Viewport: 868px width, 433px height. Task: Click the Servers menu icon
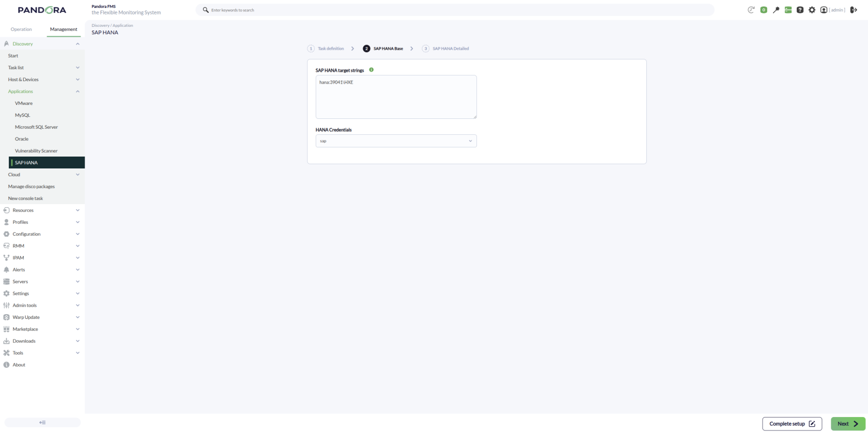[x=6, y=282]
